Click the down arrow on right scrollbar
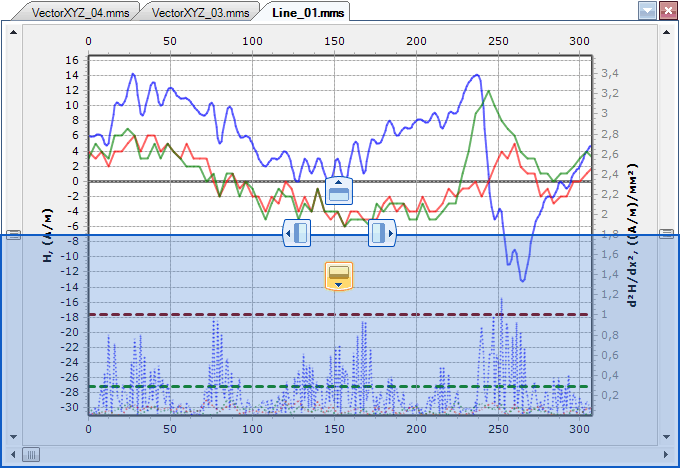Viewport: 680px width, 468px height. pyautogui.click(x=665, y=437)
